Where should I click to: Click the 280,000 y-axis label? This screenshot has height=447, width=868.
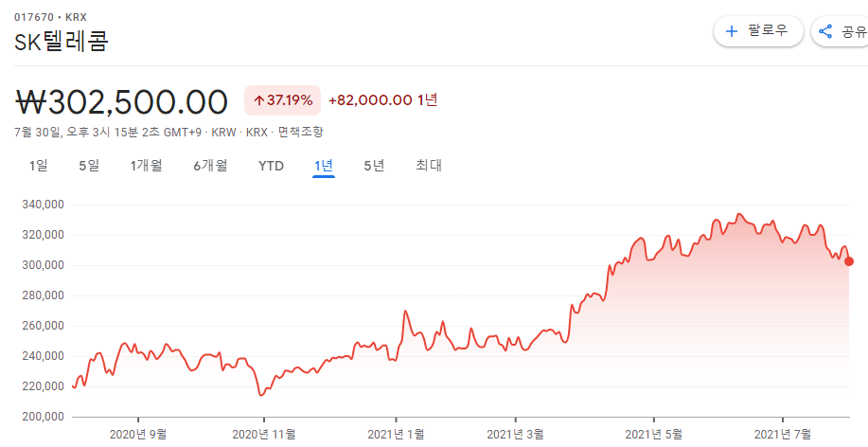click(44, 295)
